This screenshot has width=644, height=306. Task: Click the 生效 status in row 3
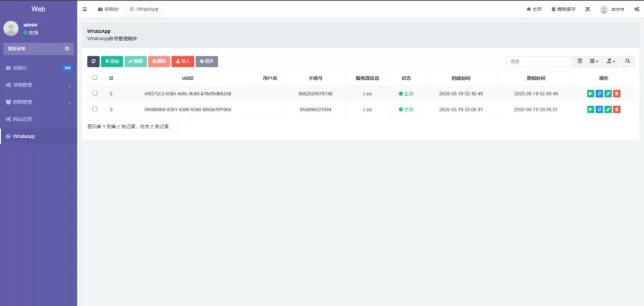[x=406, y=110]
